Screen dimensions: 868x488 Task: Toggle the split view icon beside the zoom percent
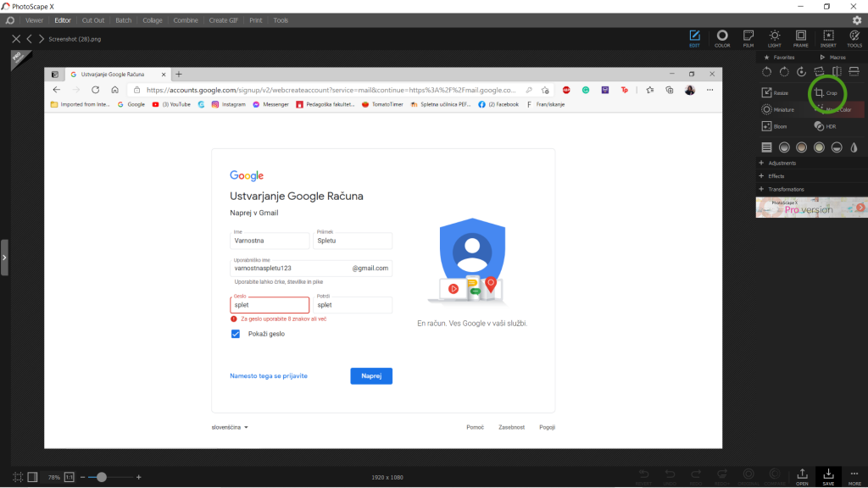tap(33, 477)
